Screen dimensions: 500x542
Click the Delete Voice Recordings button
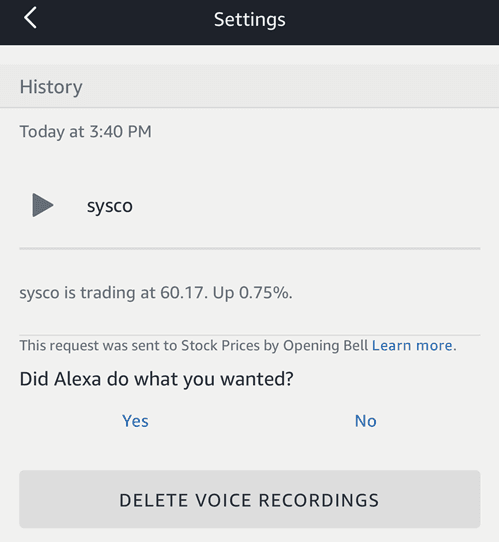pyautogui.click(x=250, y=499)
